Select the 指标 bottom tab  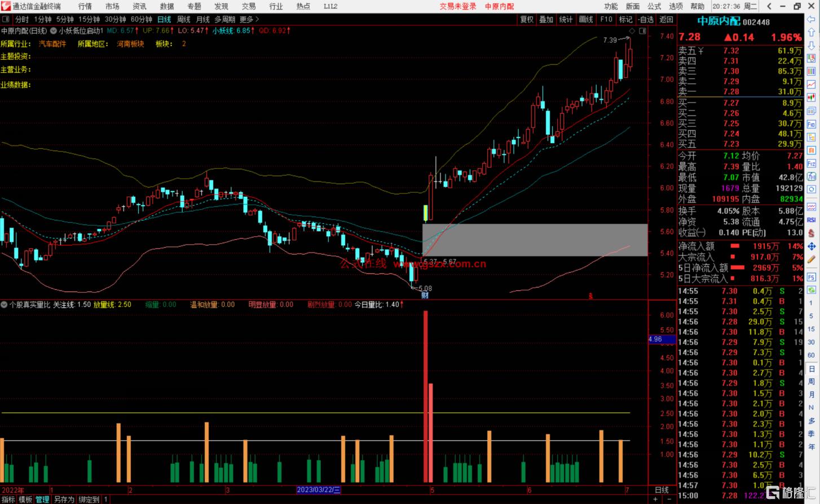8,499
